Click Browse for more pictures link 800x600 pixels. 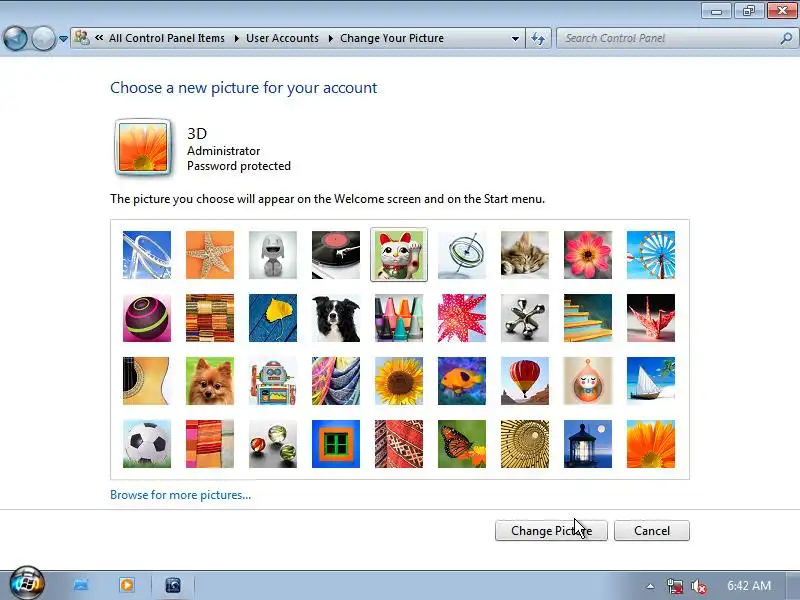[x=181, y=495]
